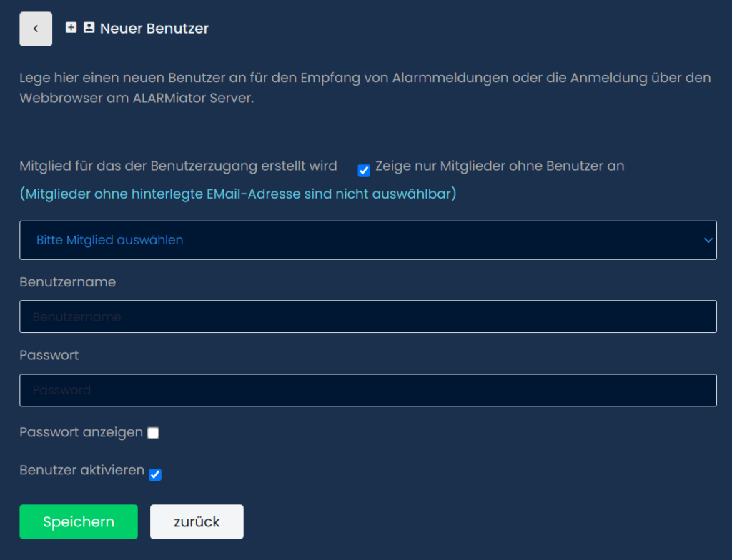This screenshot has width=732, height=560.
Task: Click into the Password input field
Action: point(367,390)
